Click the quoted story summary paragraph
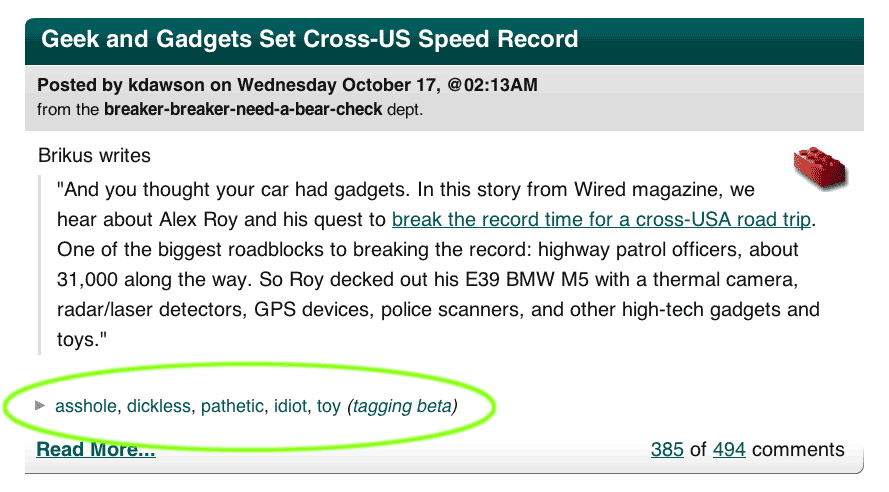 [x=438, y=264]
